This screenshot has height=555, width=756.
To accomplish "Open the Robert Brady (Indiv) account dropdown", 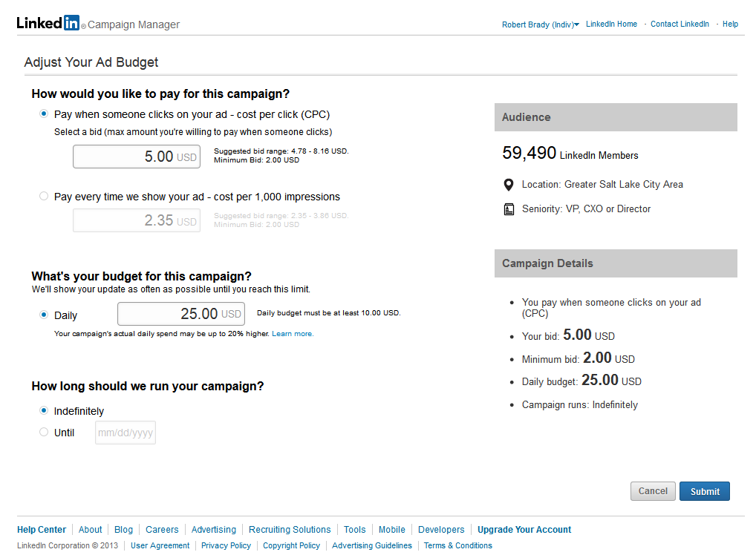I will (x=541, y=24).
